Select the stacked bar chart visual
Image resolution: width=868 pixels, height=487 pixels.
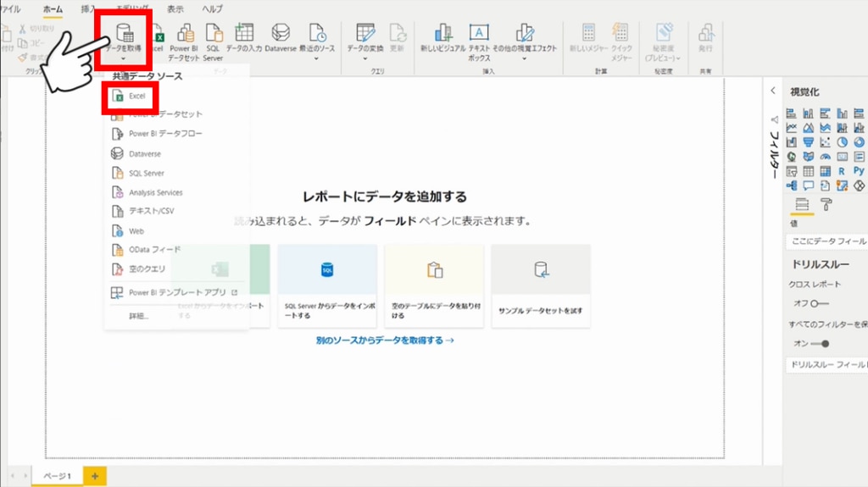tap(792, 113)
